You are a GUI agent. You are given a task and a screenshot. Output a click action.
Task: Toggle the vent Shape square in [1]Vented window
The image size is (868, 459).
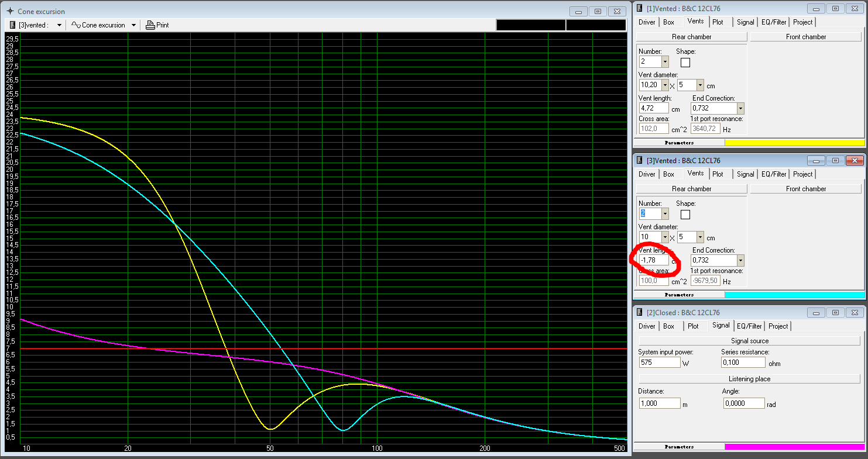tap(685, 63)
